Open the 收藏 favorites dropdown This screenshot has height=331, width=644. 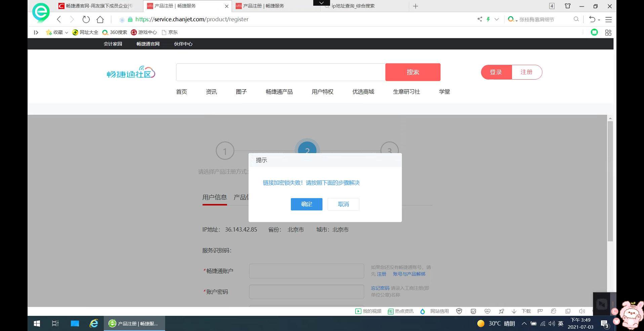coord(57,32)
